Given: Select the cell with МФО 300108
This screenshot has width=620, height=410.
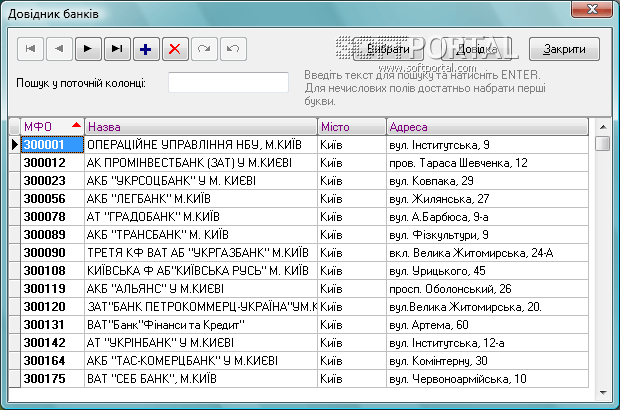Looking at the screenshot, I should 52,271.
